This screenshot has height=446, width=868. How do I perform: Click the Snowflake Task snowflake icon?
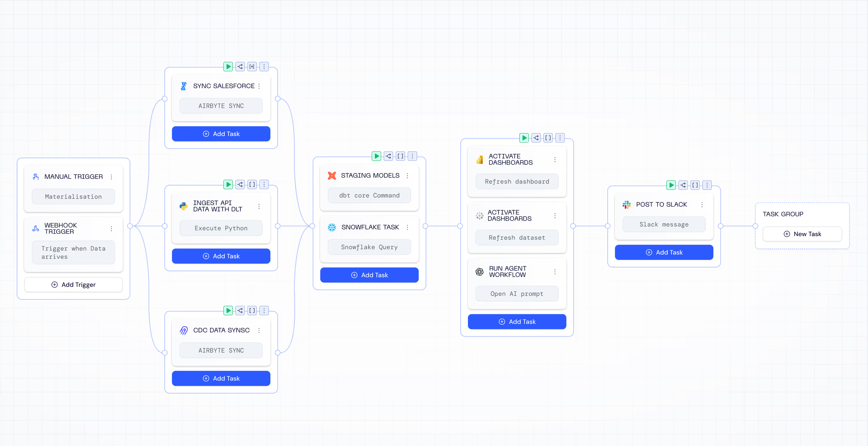(332, 227)
